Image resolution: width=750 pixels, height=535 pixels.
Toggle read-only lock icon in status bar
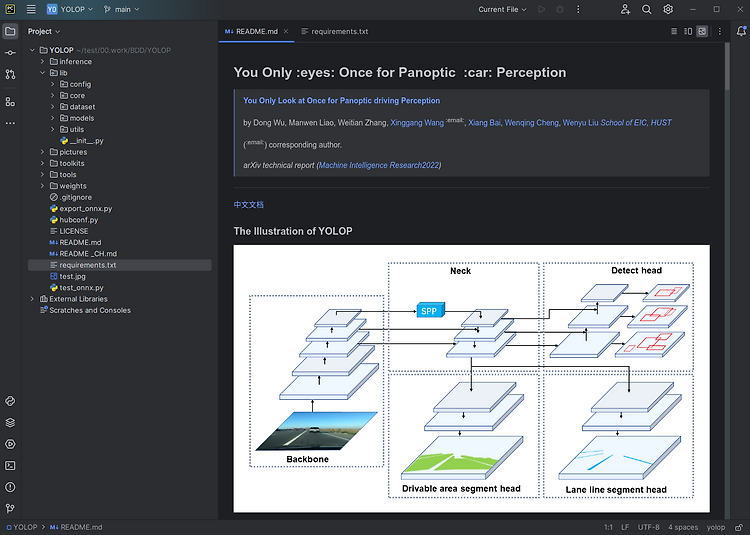739,527
